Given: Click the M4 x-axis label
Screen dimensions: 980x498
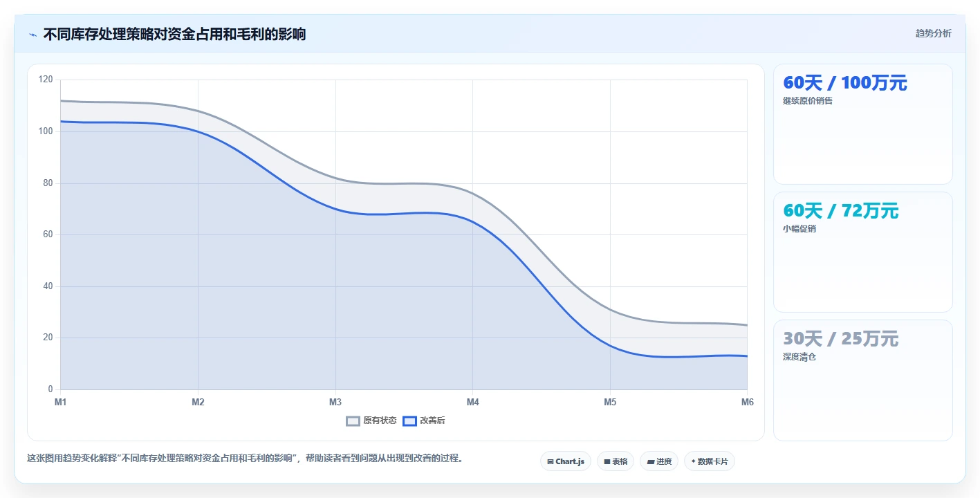Looking at the screenshot, I should tap(472, 402).
